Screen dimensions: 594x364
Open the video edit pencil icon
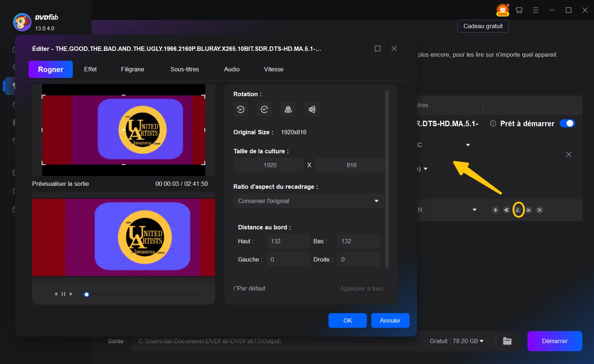tap(518, 210)
